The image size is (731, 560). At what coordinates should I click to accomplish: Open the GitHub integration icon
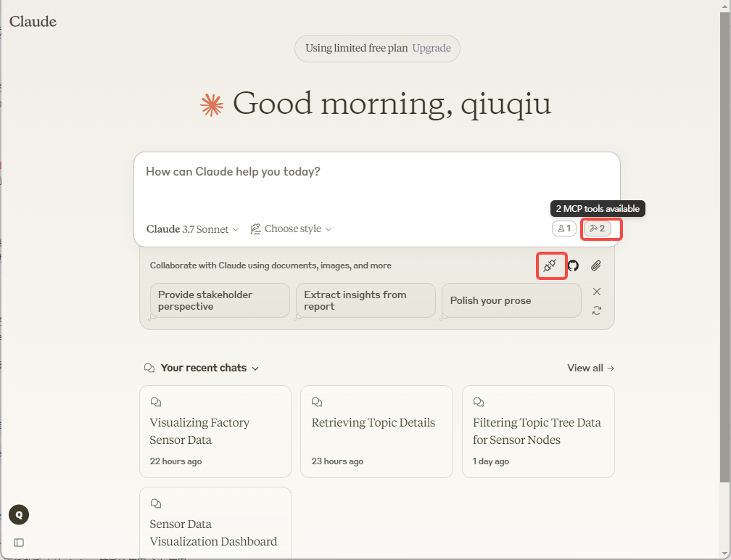[573, 265]
